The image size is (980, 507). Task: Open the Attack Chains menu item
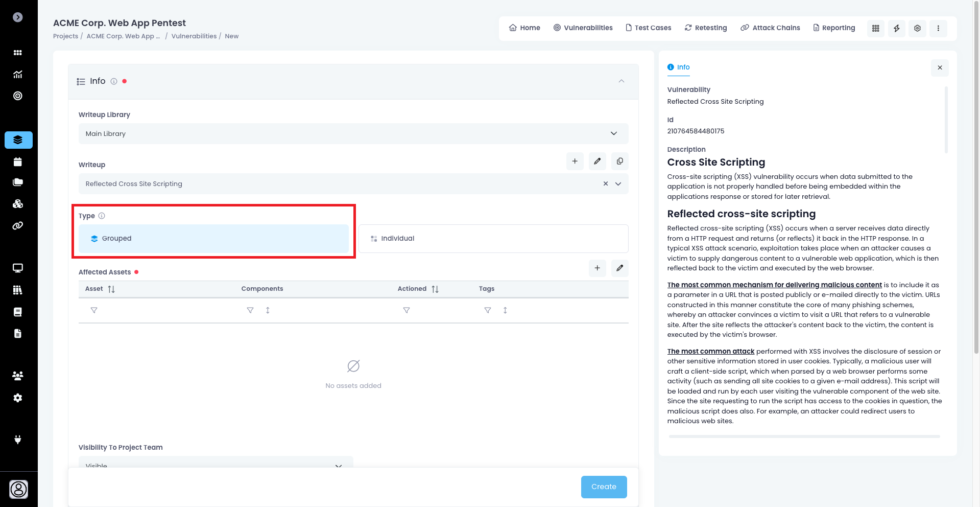point(770,28)
